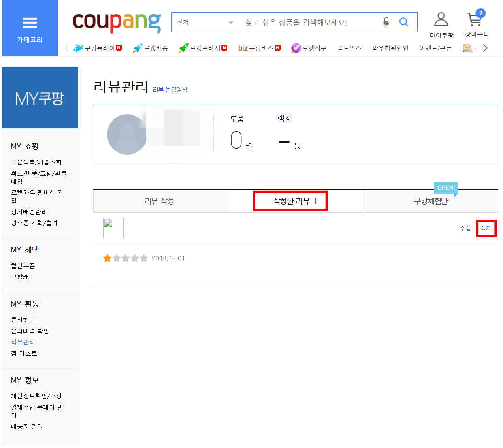The width and height of the screenshot is (503, 448).
Task: Click the fifth star of the rating
Action: [144, 258]
